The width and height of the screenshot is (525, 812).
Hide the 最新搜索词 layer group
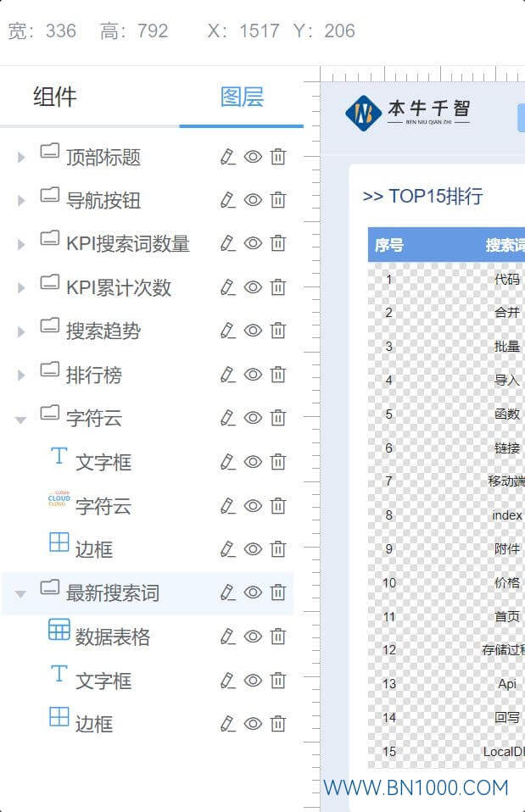pos(253,592)
